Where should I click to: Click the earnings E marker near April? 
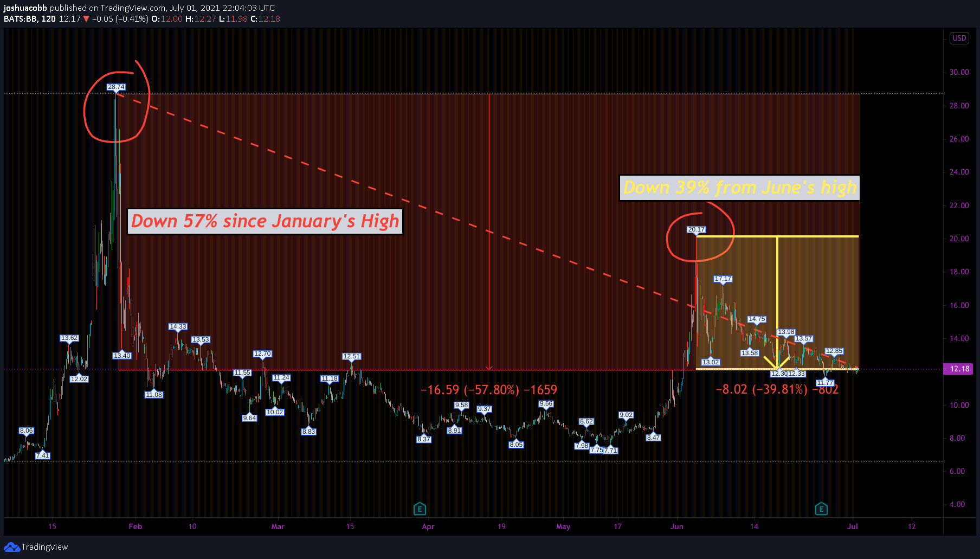point(420,509)
